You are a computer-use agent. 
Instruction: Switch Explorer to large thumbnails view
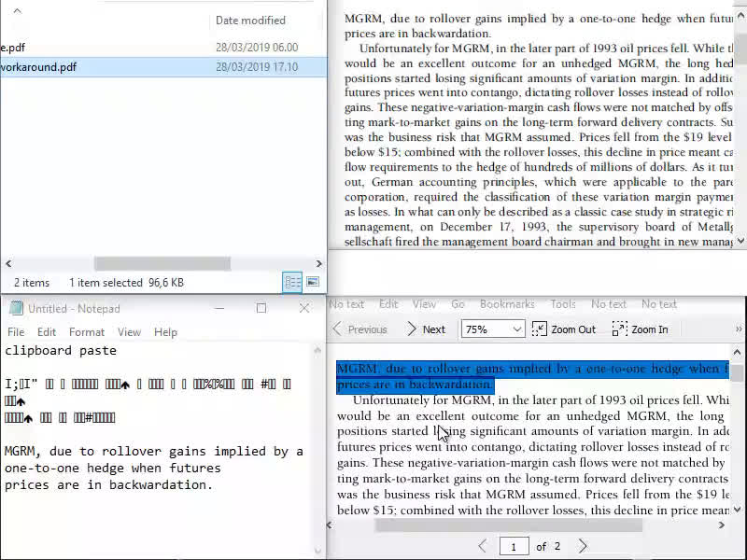point(312,282)
